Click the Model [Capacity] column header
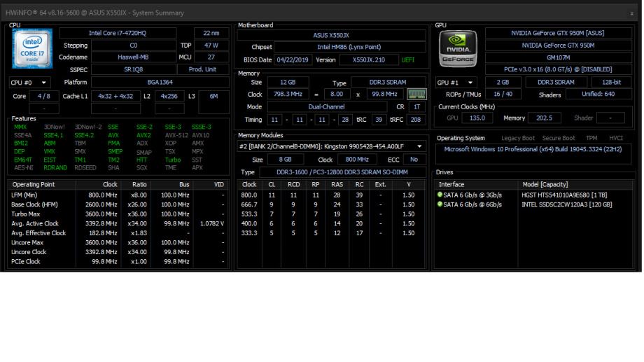 575,184
